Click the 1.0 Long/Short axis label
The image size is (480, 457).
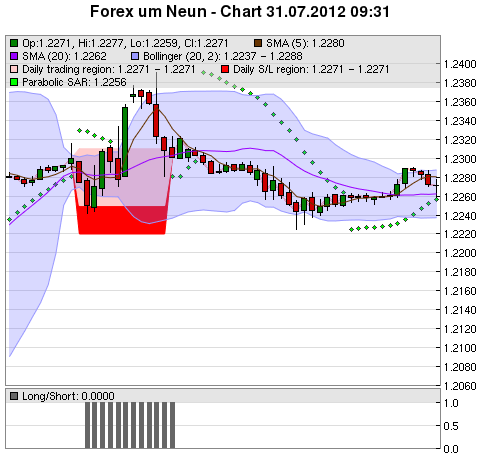click(451, 403)
